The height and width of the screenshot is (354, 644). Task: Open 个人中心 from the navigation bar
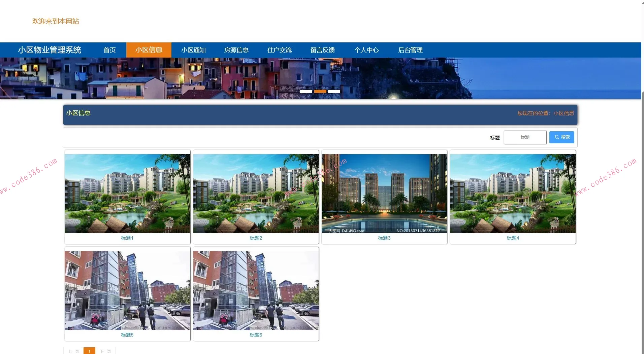(366, 50)
